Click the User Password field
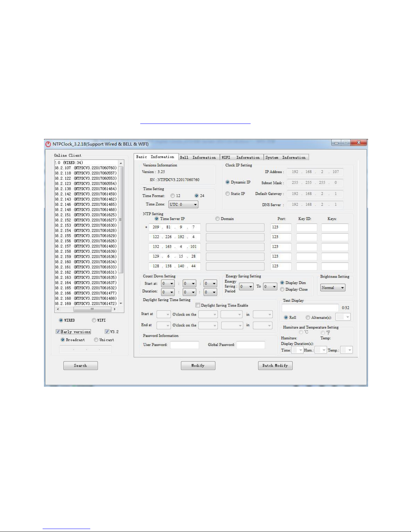Viewport: 411px width, 532px height. (x=185, y=345)
